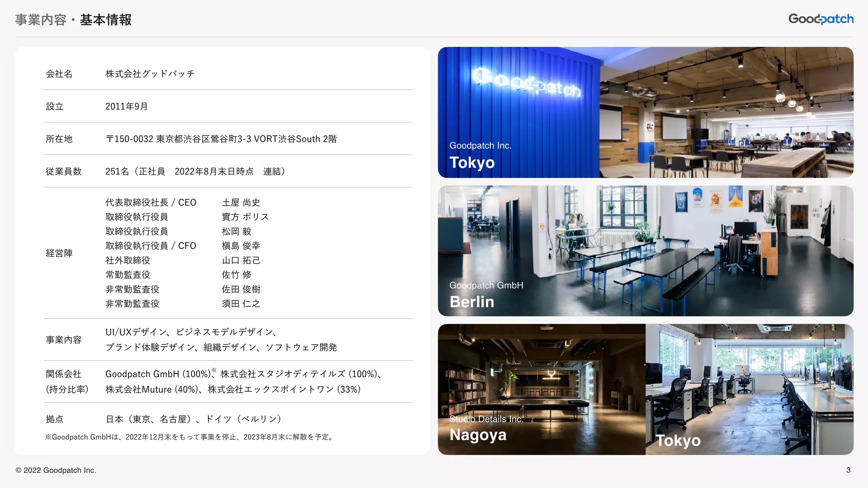This screenshot has width=868, height=488.
Task: Open the Goodpatch GmbH Berlin office photo
Action: click(645, 251)
